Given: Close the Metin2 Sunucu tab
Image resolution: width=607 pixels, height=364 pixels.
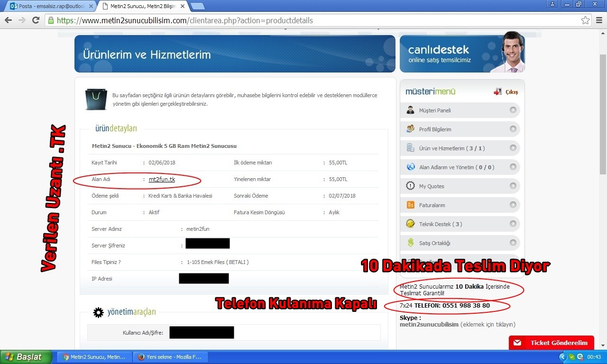Looking at the screenshot, I should pyautogui.click(x=182, y=6).
